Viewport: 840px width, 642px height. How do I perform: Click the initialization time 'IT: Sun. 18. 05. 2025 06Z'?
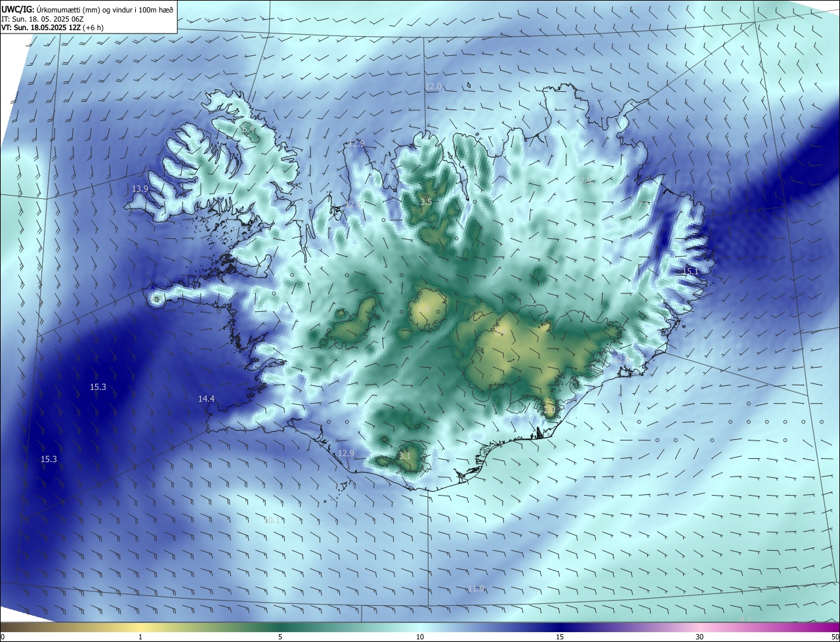[43, 18]
